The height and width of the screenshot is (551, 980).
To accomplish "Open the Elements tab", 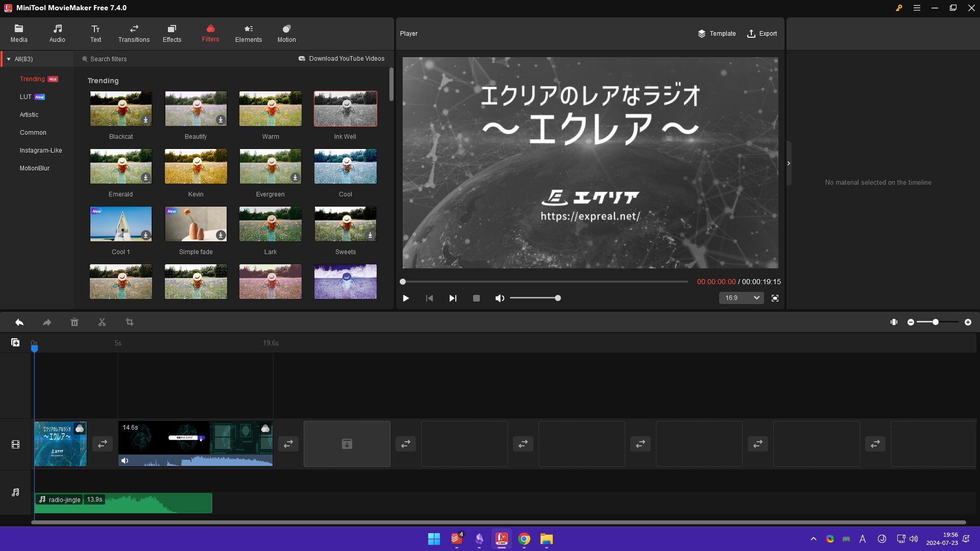I will pyautogui.click(x=249, y=33).
